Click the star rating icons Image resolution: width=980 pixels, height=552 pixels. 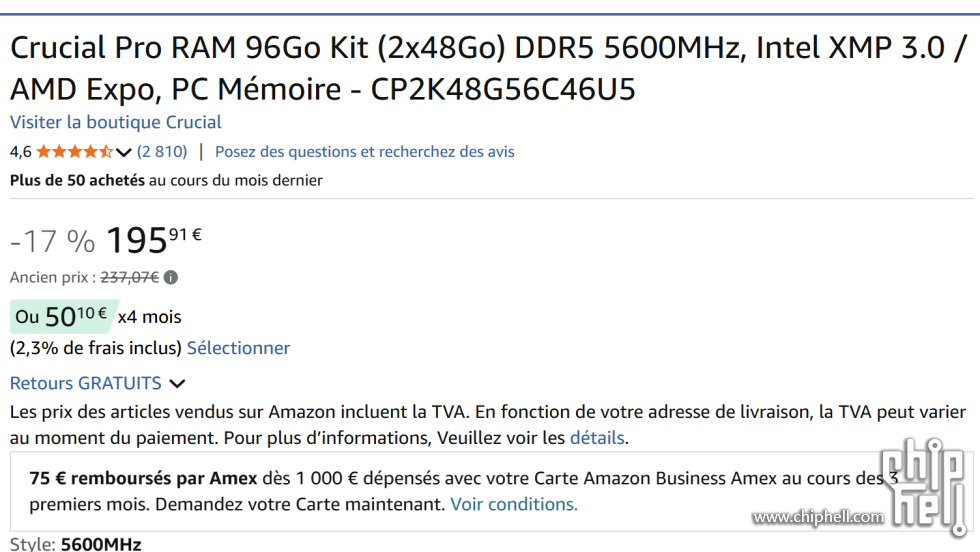coord(74,152)
